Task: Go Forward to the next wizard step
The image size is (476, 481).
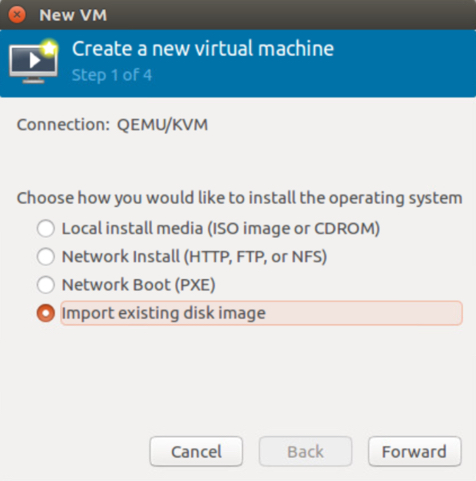Action: click(415, 452)
